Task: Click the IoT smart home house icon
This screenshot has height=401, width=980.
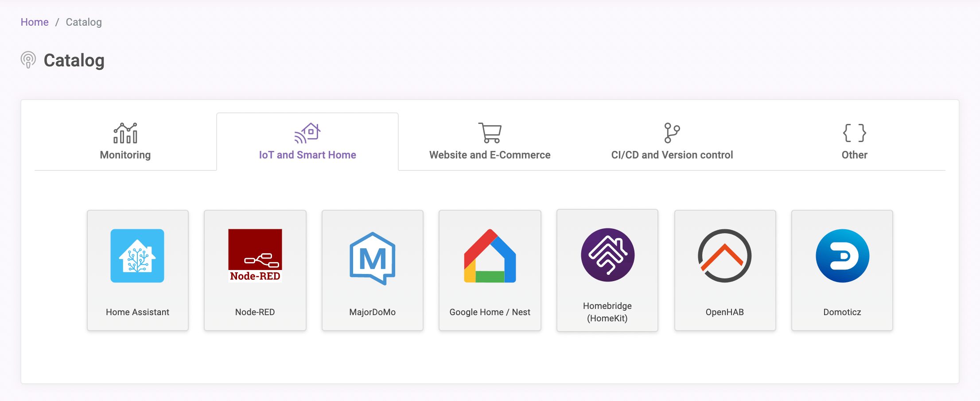Action: click(x=307, y=133)
